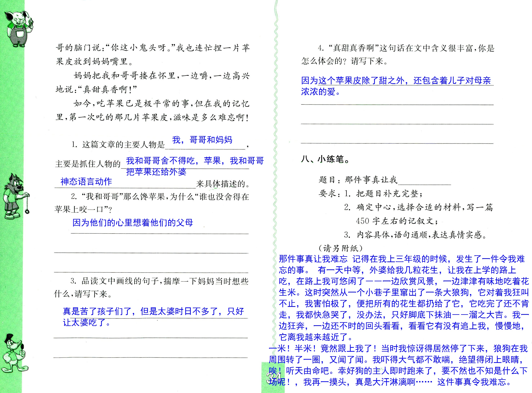This screenshot has height=393, width=532.
Task: Click essay line "那件事真让我难忘 记得在我上三年级的时候"
Action: [402, 259]
